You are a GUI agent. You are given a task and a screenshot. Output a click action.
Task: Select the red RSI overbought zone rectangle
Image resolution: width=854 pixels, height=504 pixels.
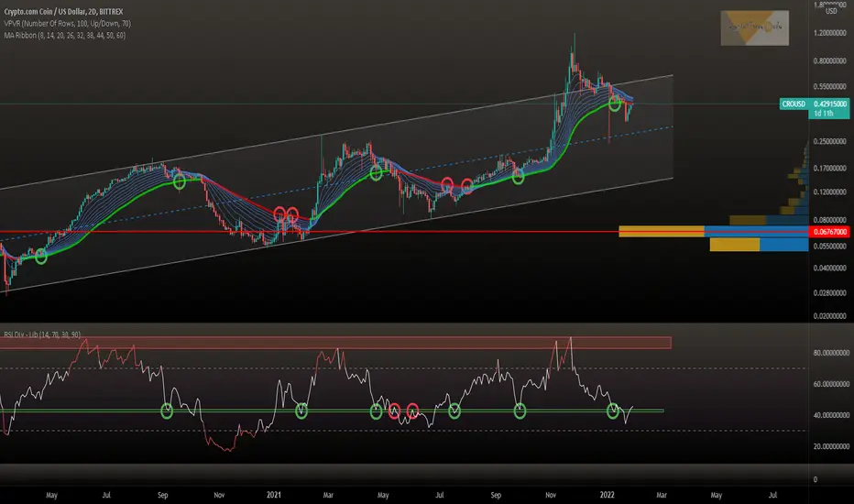(335, 343)
